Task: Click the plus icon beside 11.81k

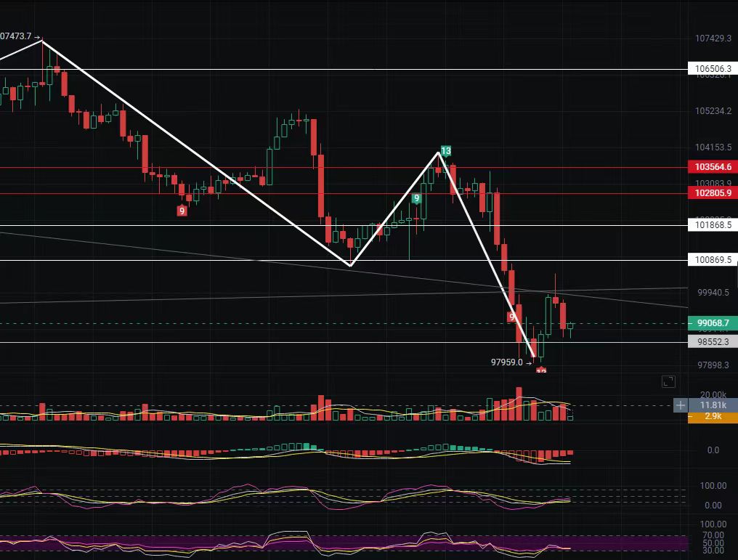Action: coord(680,405)
